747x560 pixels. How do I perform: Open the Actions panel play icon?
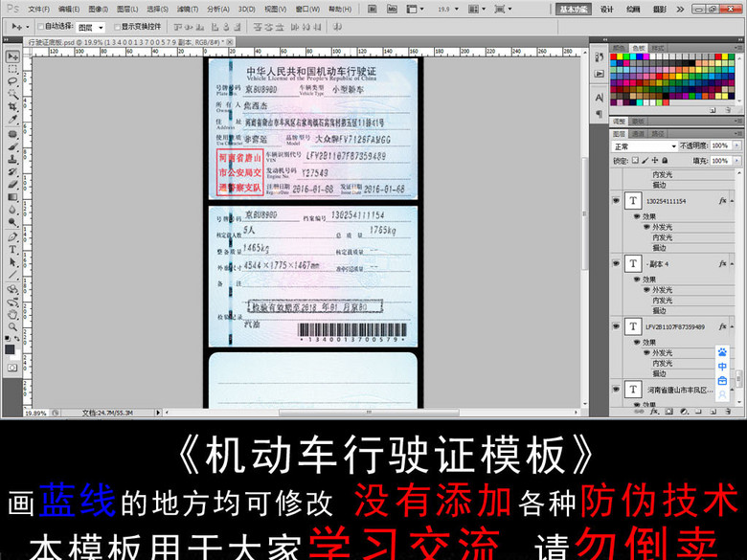599,74
